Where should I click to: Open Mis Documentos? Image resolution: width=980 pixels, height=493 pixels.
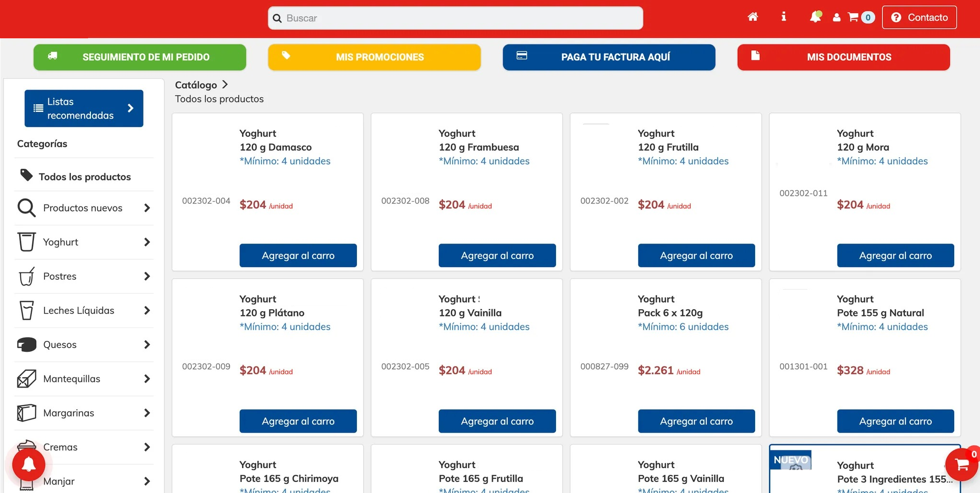tap(844, 57)
